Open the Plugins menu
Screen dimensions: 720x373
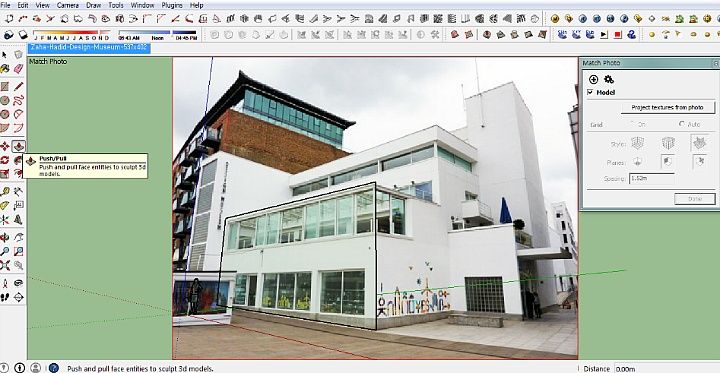(172, 5)
